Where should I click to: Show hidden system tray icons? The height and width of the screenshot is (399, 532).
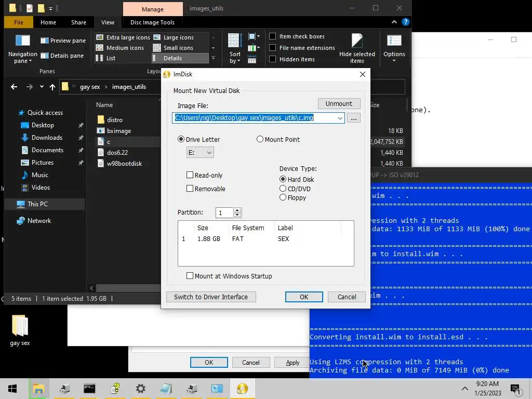pyautogui.click(x=465, y=389)
